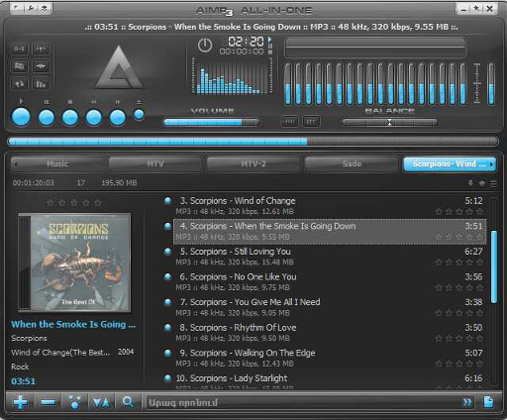The height and width of the screenshot is (420, 507).
Task: Click the Pause button
Action: (47, 118)
